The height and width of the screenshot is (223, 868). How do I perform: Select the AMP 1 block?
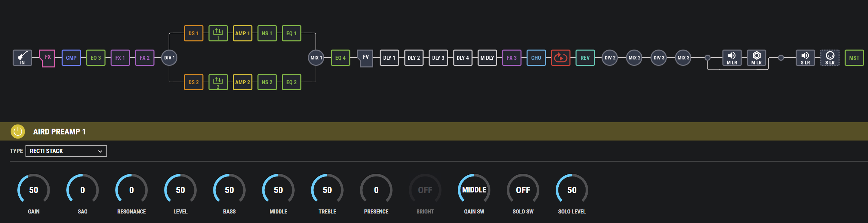[x=242, y=33]
